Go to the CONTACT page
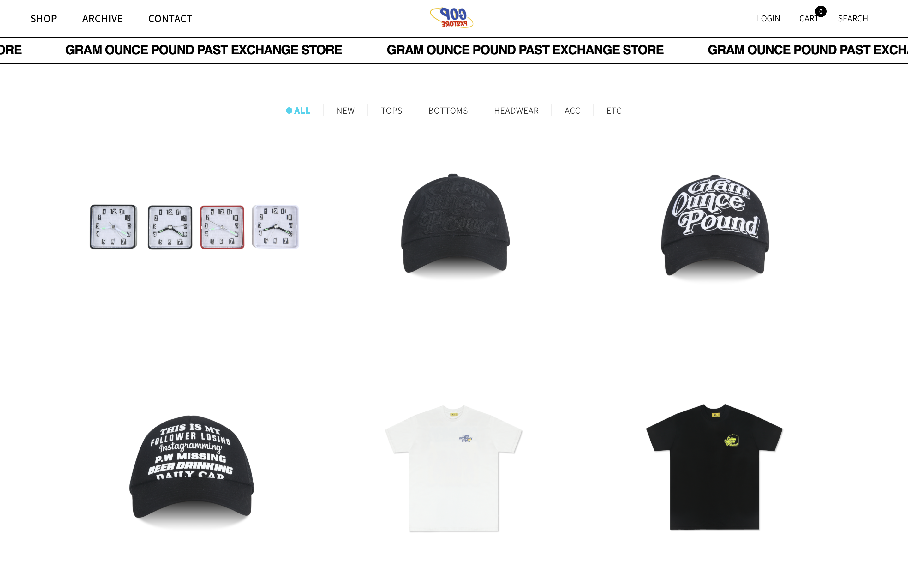908x588 pixels. [x=170, y=19]
